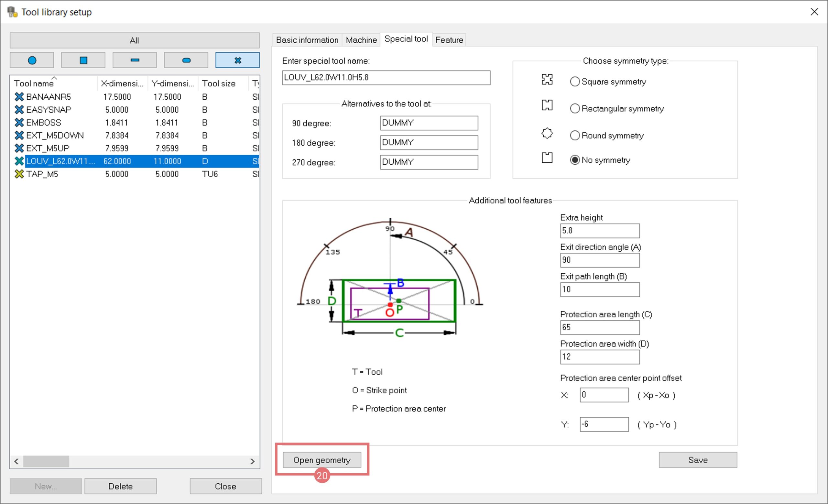This screenshot has width=828, height=504.
Task: Click the square symmetry diagram icon
Action: pyautogui.click(x=547, y=79)
